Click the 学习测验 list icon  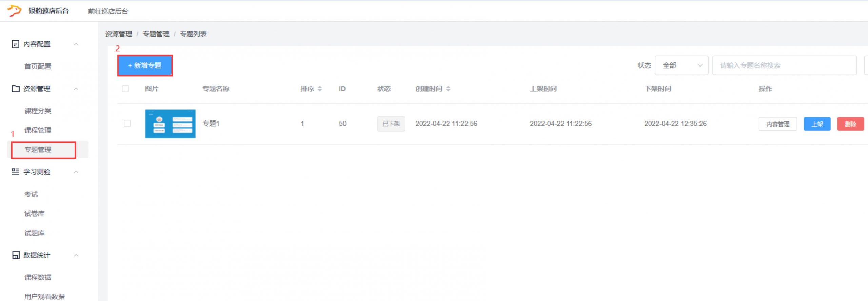coord(15,172)
